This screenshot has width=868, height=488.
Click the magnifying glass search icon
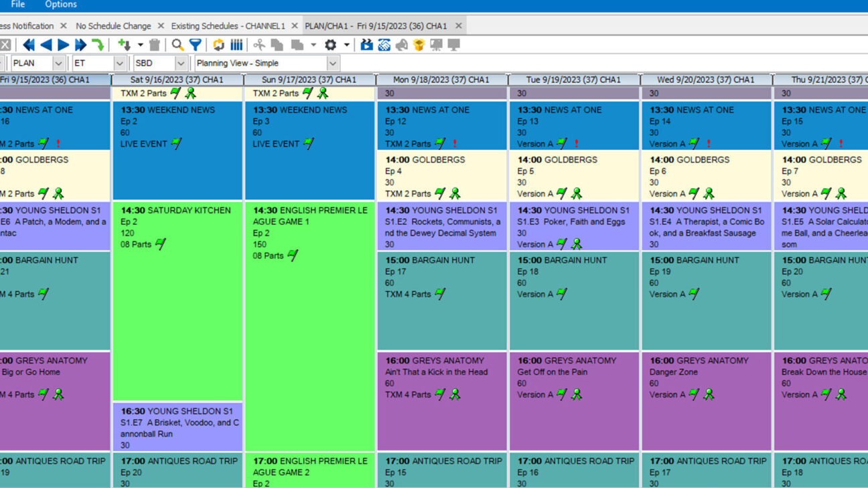pyautogui.click(x=177, y=45)
